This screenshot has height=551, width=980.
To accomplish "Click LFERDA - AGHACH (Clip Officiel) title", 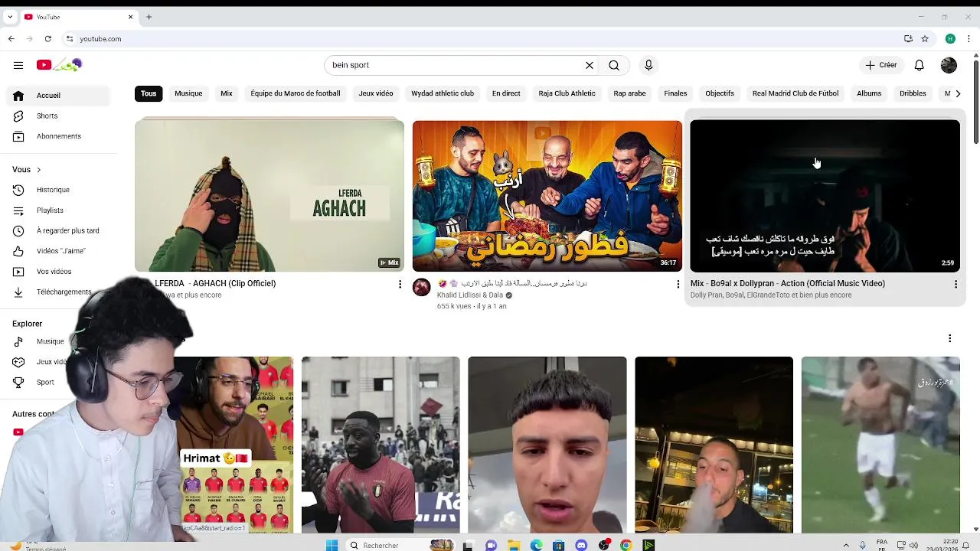I will (215, 283).
